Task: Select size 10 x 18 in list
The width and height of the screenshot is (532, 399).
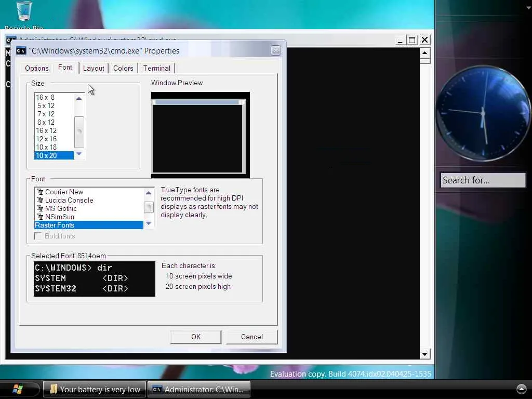Action: point(54,147)
